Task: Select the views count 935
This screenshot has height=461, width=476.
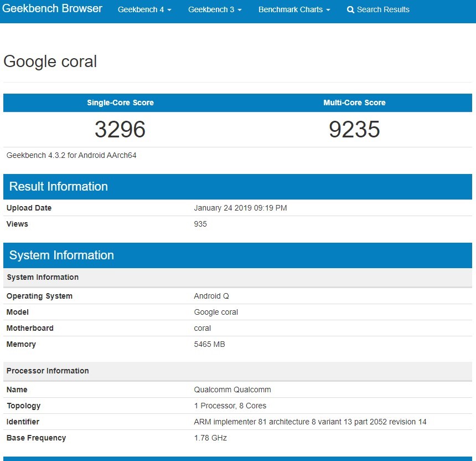Action: 200,224
